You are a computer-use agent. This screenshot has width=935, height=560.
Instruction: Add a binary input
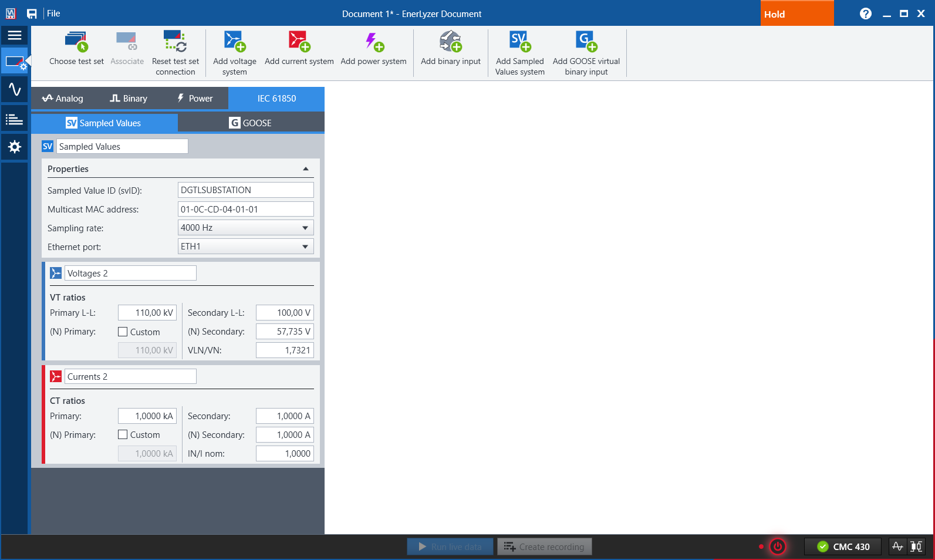click(x=450, y=42)
